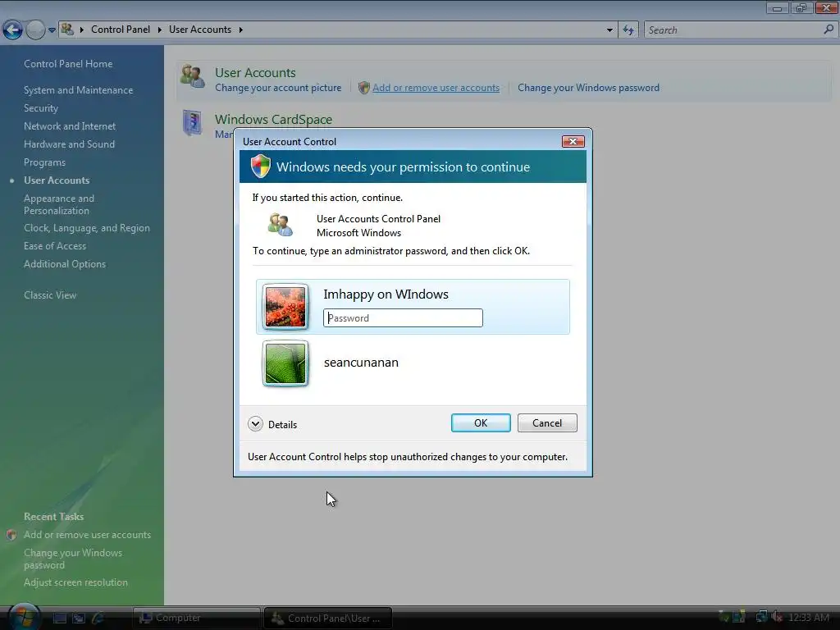840x630 pixels.
Task: Click recent task Change your Windows password
Action: (x=73, y=559)
